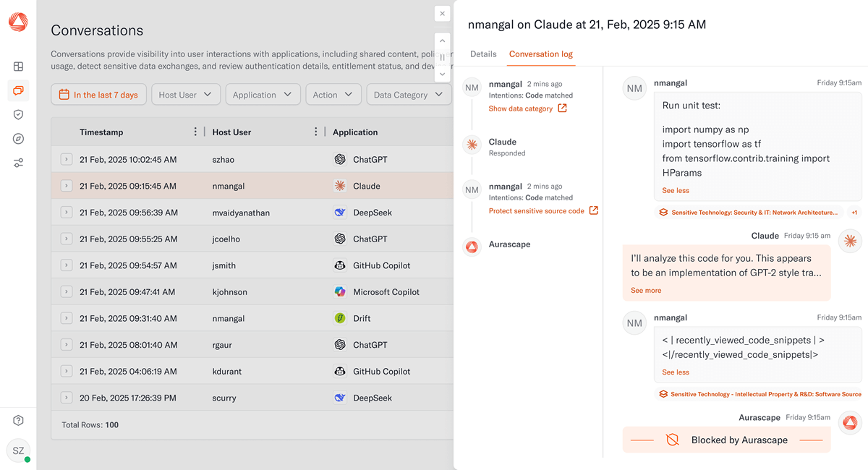Click the GitHub Copilot icon in jsmith's row
The image size is (868, 470).
pos(340,265)
